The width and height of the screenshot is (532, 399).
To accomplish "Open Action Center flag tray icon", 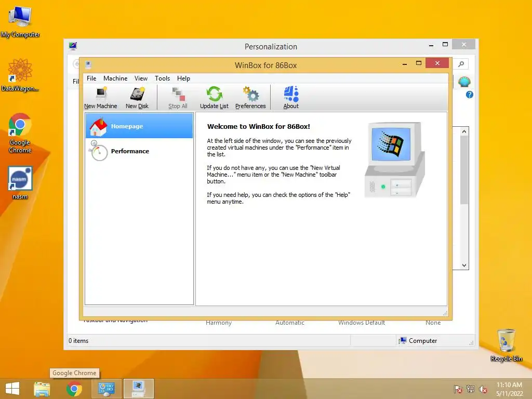I will click(x=458, y=389).
